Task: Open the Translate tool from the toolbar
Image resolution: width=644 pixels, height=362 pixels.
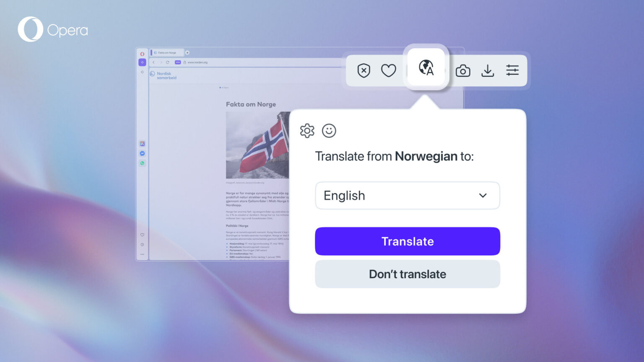Action: [x=426, y=68]
